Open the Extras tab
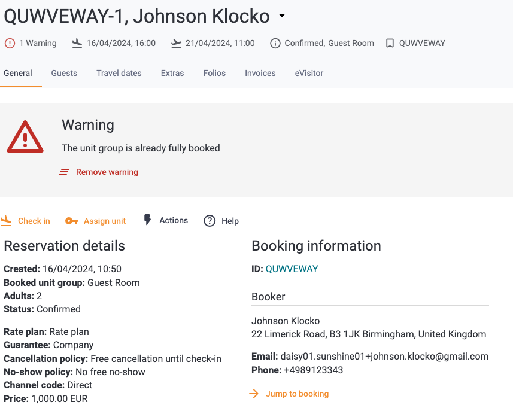Viewport: 513px width, 420px height. tap(172, 73)
